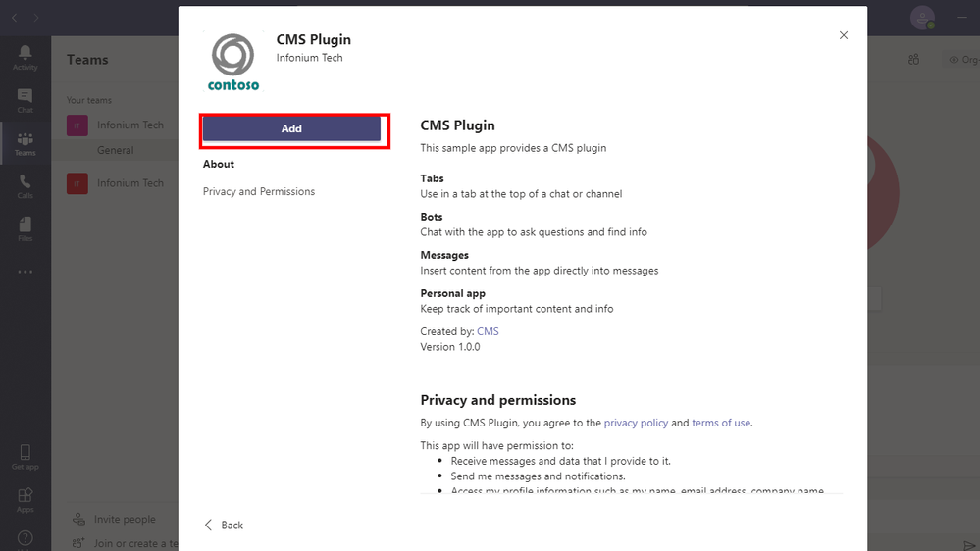The height and width of the screenshot is (551, 980).
Task: Click the Join or create team icon
Action: pyautogui.click(x=78, y=543)
